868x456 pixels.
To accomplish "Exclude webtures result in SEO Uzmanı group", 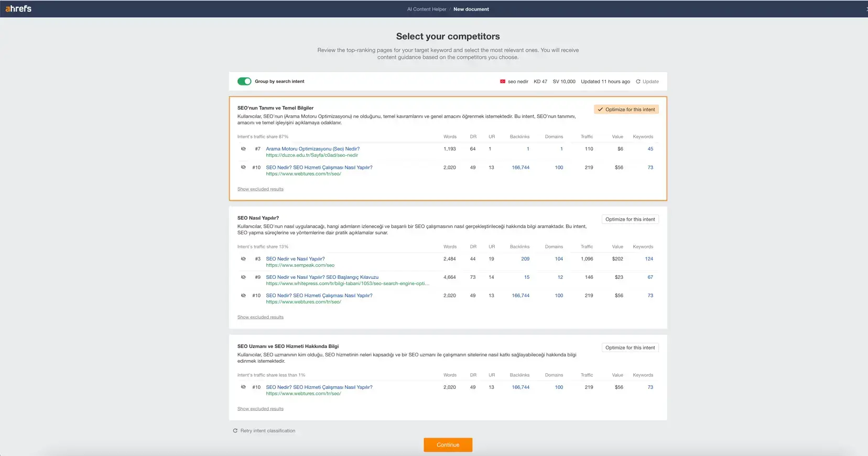I will point(243,387).
